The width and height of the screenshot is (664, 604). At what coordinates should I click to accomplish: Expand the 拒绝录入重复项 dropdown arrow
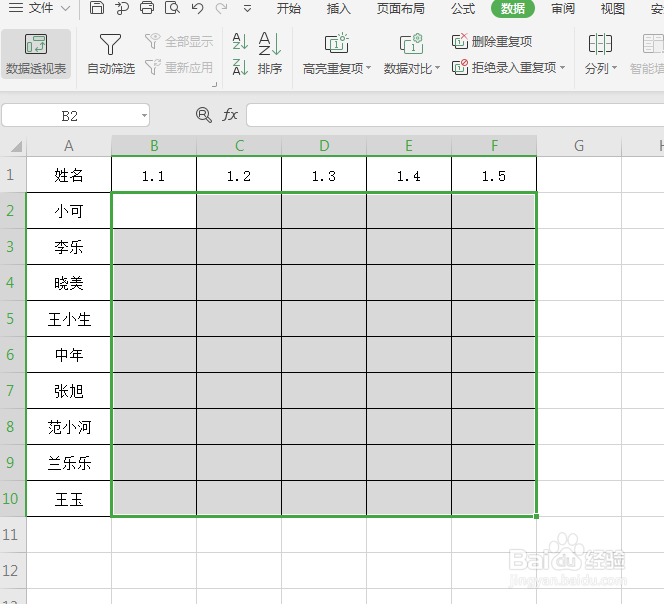pyautogui.click(x=562, y=67)
